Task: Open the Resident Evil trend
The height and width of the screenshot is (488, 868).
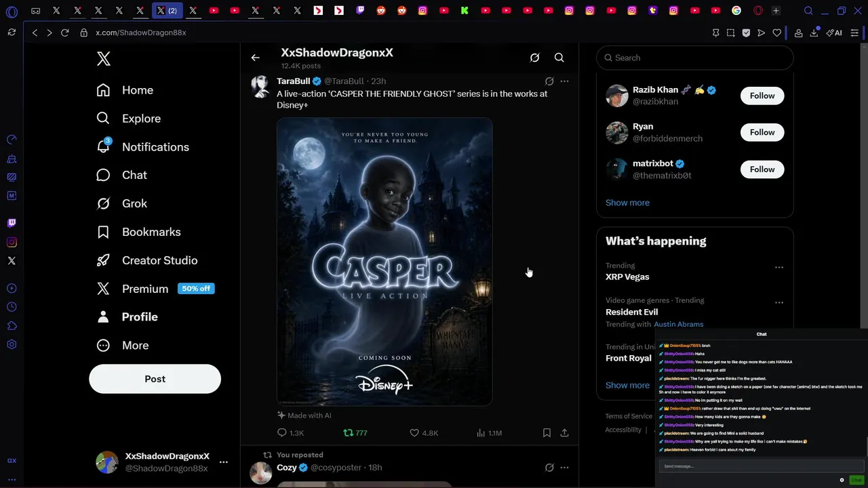Action: coord(631,312)
